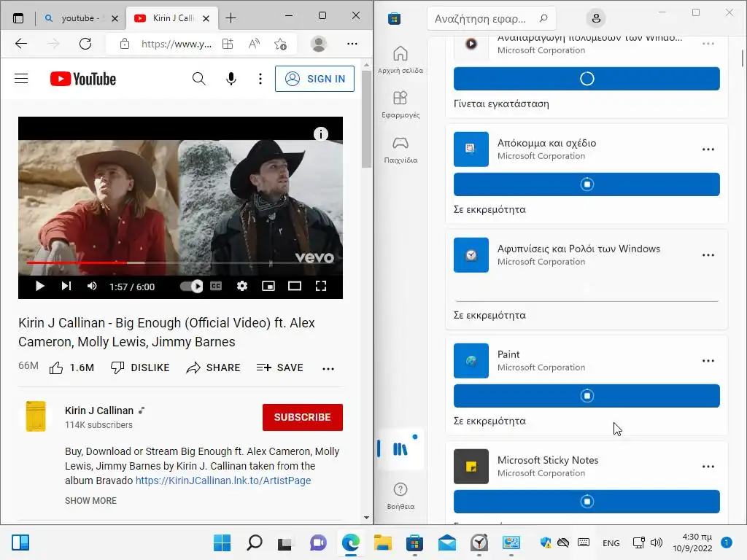Screen dimensions: 747x560
Task: Open options for Microsoft Sticky Notes
Action: [x=708, y=466]
